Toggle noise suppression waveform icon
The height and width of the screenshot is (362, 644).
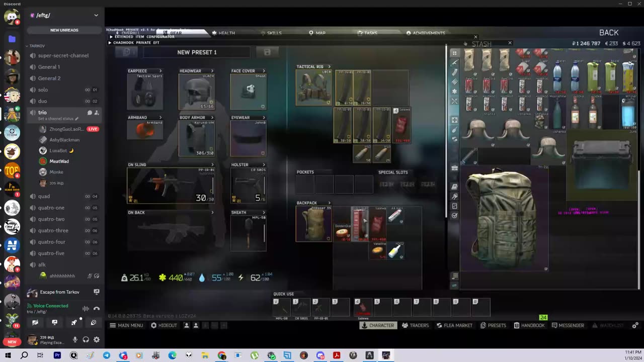(86, 308)
